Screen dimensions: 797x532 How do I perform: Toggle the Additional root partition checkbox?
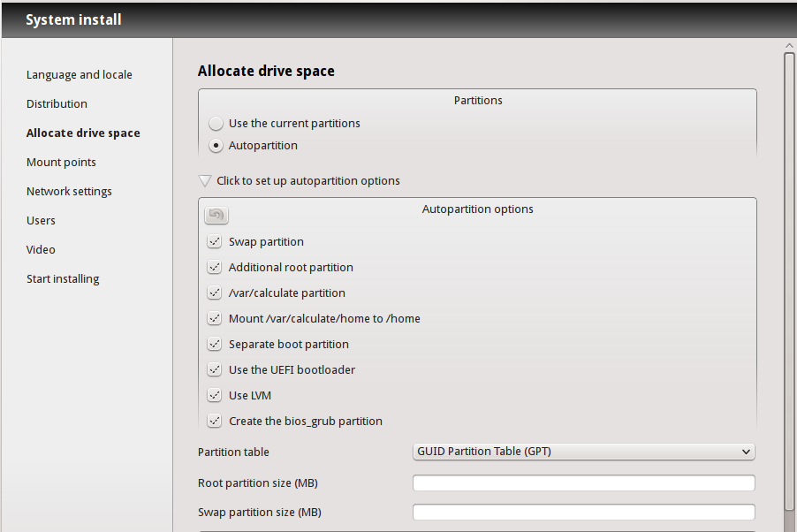tap(215, 267)
